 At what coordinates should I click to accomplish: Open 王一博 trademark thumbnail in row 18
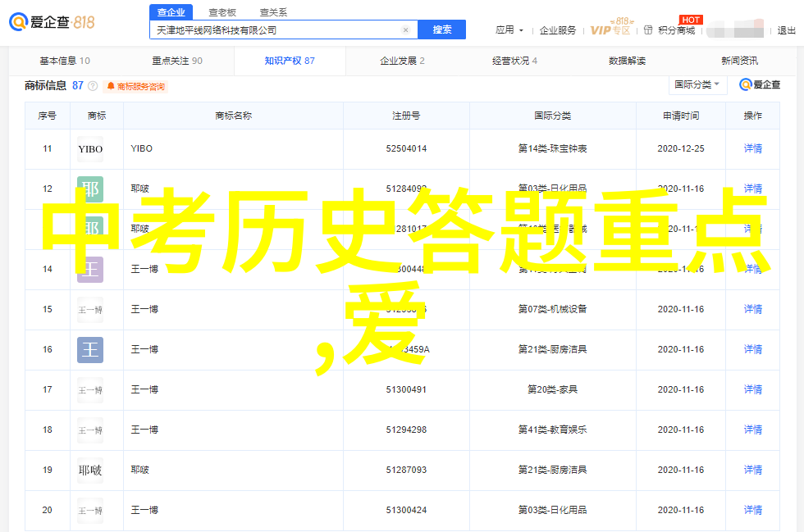[90, 430]
